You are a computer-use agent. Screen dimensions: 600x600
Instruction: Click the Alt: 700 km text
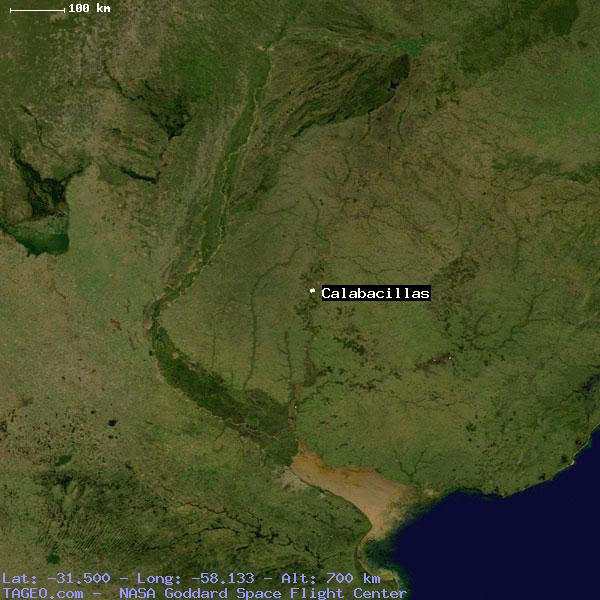(x=331, y=578)
